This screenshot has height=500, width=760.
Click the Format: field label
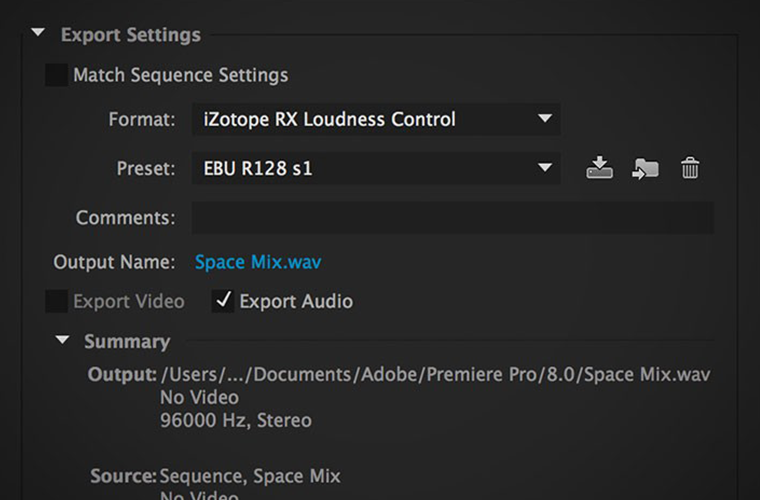click(x=142, y=119)
